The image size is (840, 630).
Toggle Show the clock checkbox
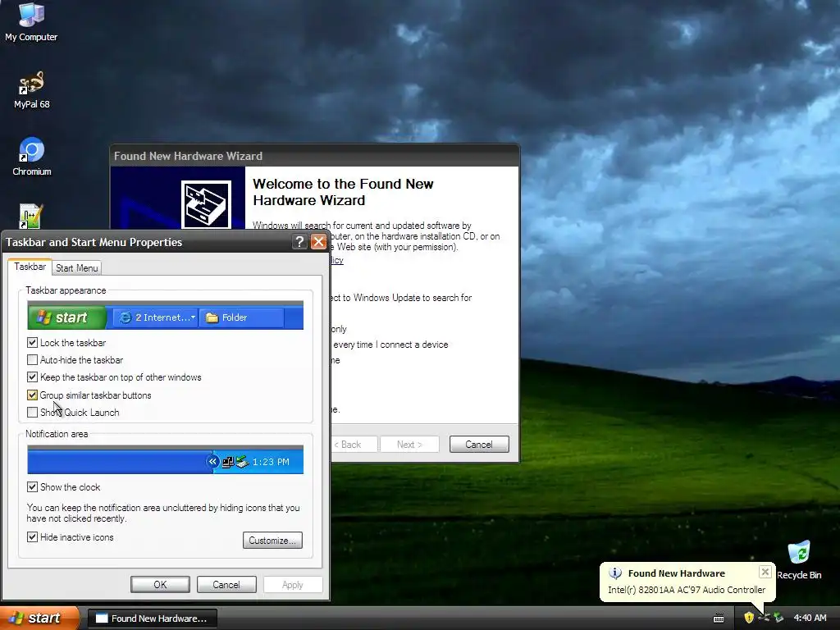coord(32,486)
